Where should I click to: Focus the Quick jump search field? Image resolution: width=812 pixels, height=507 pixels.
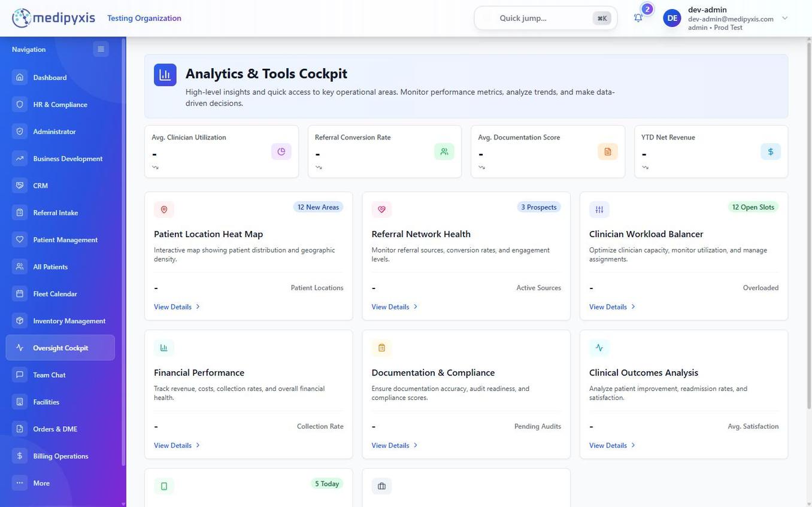point(546,18)
